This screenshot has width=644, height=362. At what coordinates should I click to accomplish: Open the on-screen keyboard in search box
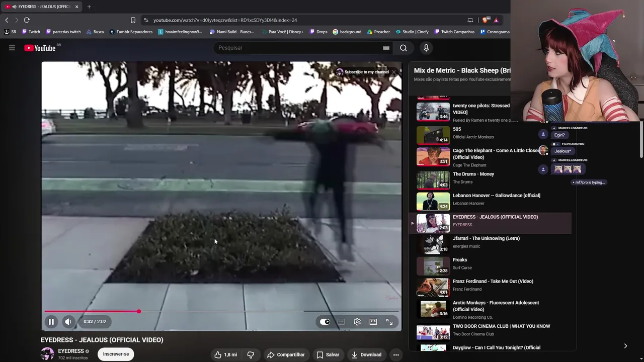coord(386,48)
